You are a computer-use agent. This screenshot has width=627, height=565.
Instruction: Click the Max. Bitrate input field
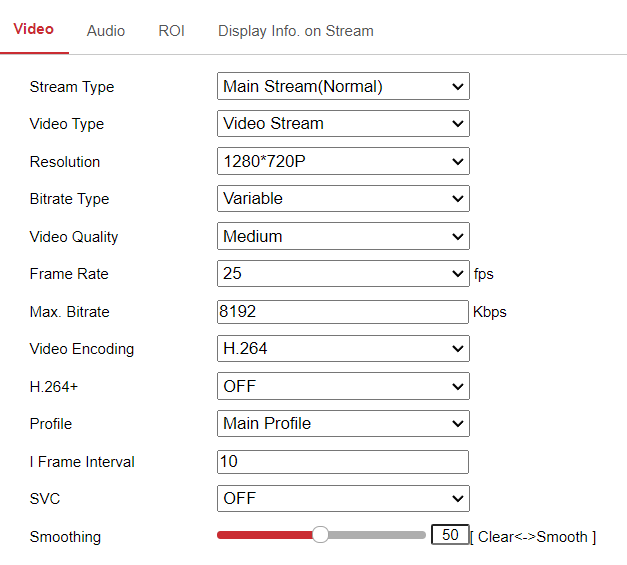pyautogui.click(x=343, y=312)
